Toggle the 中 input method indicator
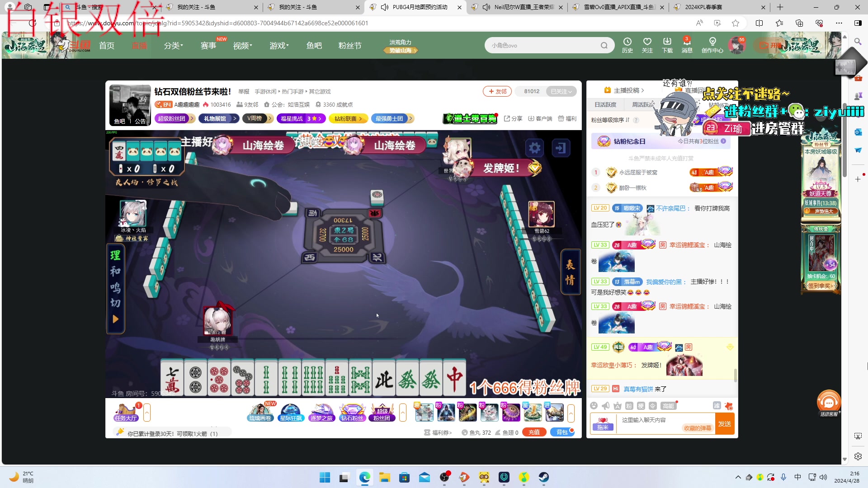The height and width of the screenshot is (488, 868). 798,477
